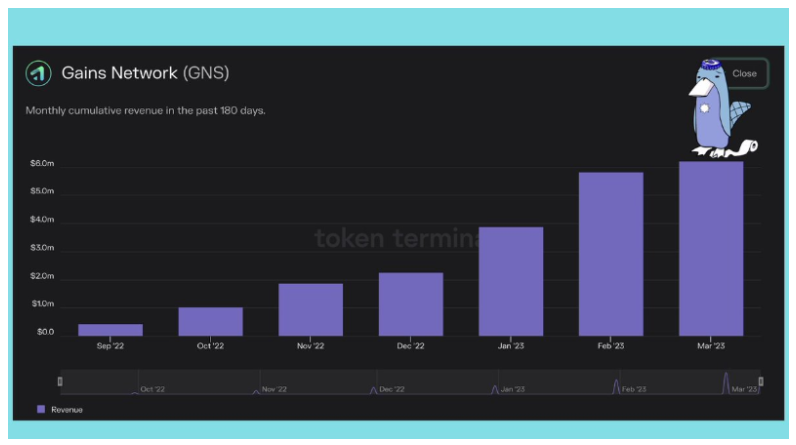The image size is (796, 445).
Task: Click the Sep '22 x-axis label
Action: (110, 346)
